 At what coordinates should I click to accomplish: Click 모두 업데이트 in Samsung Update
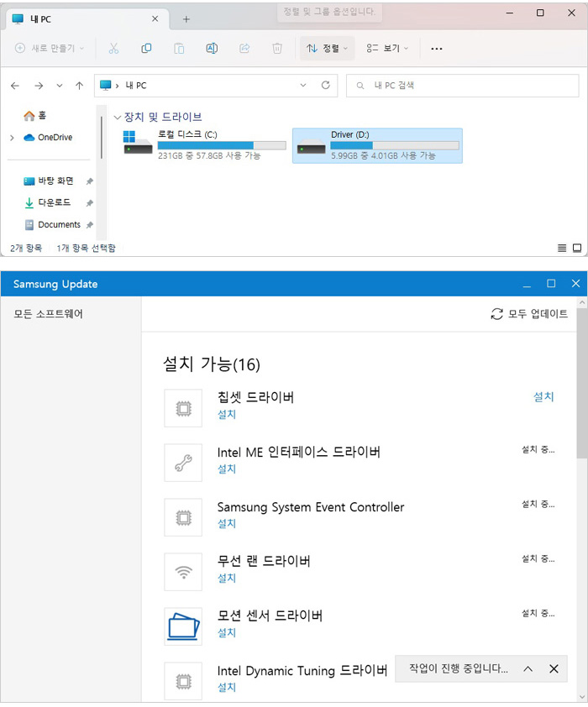click(x=529, y=314)
